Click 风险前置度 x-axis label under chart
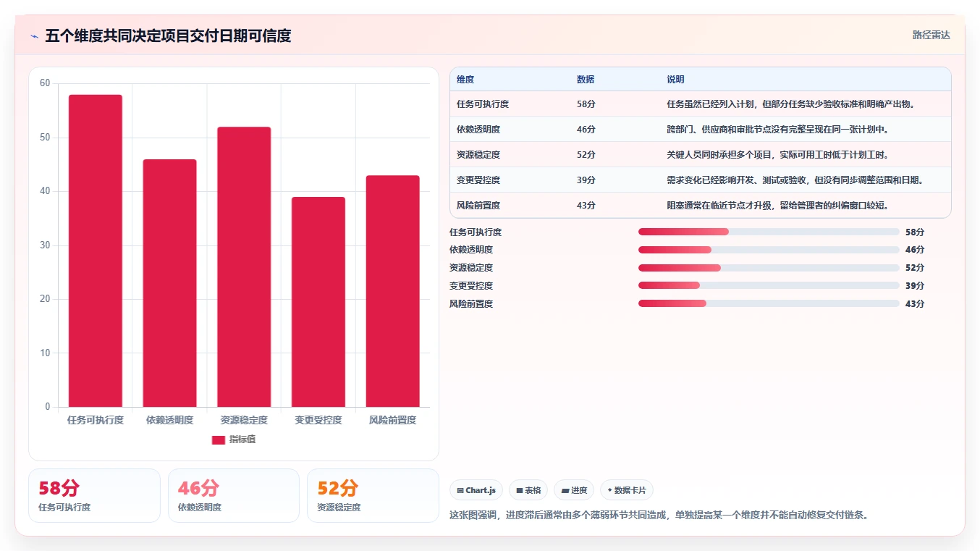Viewport: 980px width, 551px height. 392,420
